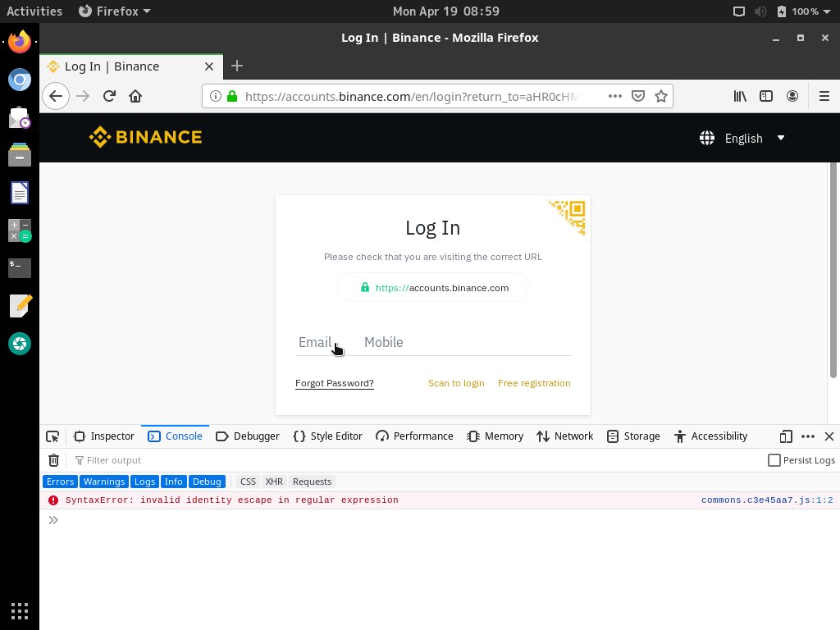
Task: Click the page vertical scrollbar
Action: [833, 270]
